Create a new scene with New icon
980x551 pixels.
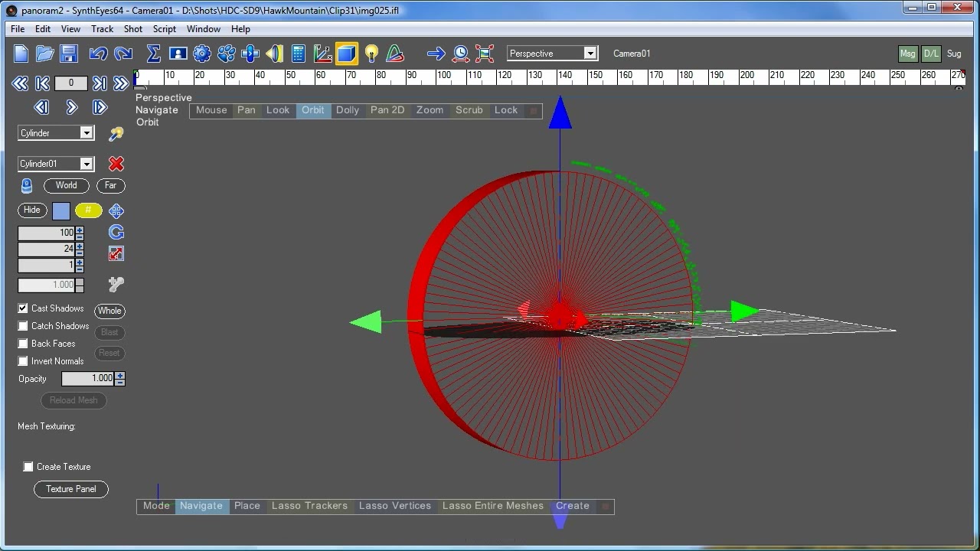tap(21, 54)
